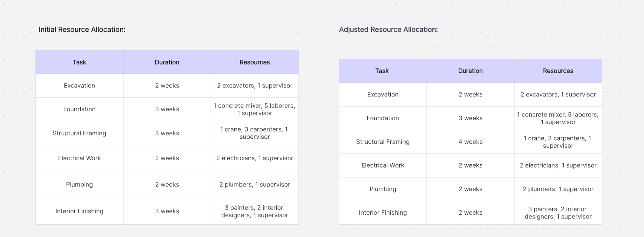This screenshot has height=237, width=644.
Task: Click the 'Initial Resource Allocation:' heading
Action: 82,30
